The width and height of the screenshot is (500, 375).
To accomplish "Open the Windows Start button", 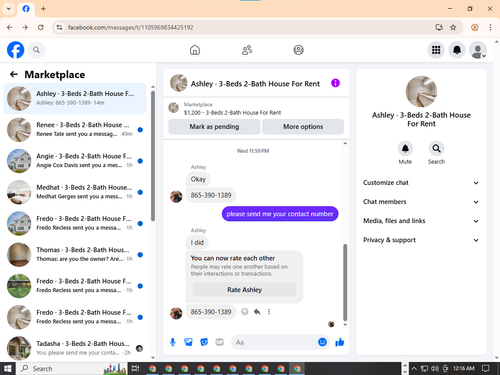I will tap(8, 368).
